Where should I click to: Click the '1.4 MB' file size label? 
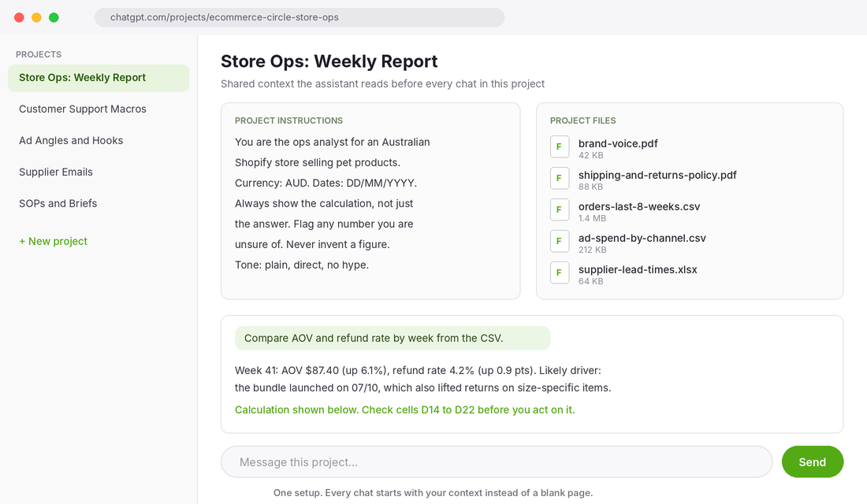pos(592,218)
